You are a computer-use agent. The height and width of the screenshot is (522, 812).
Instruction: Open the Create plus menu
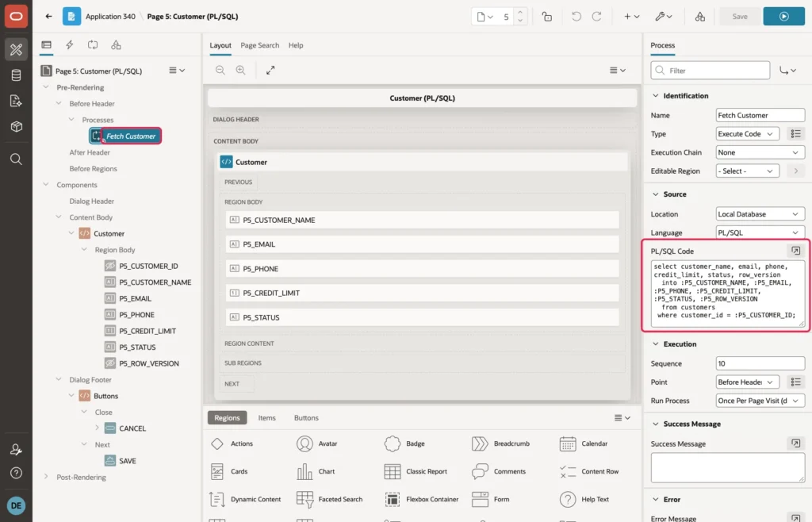(631, 17)
